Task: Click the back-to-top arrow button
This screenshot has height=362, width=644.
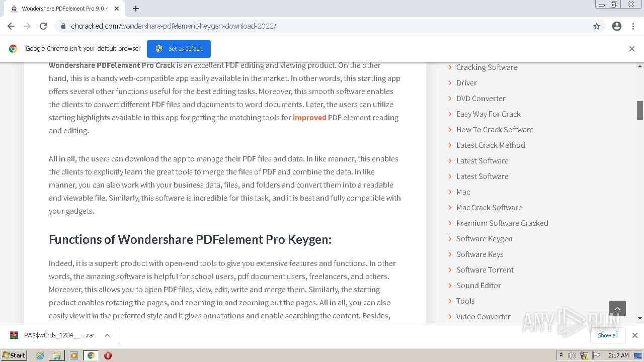Action: click(x=617, y=308)
